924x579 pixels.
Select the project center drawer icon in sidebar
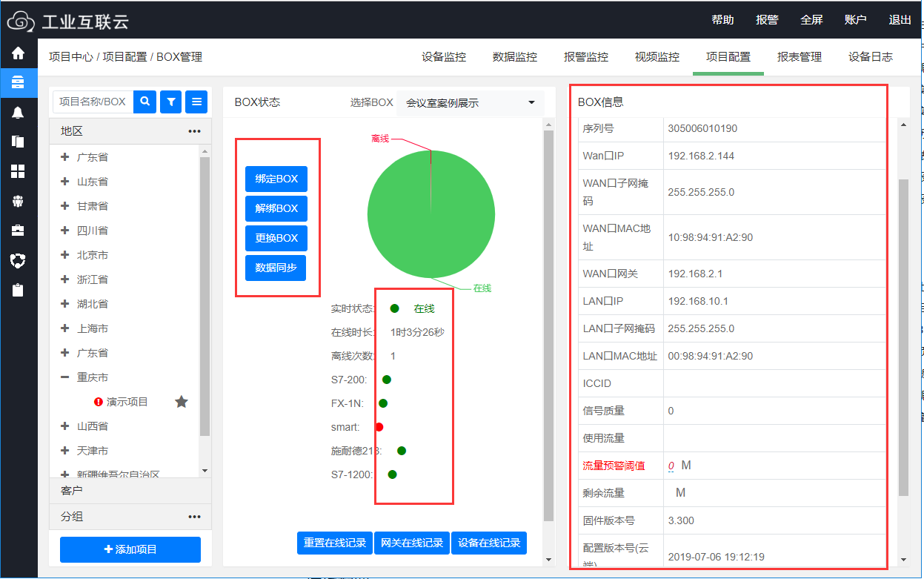(18, 82)
